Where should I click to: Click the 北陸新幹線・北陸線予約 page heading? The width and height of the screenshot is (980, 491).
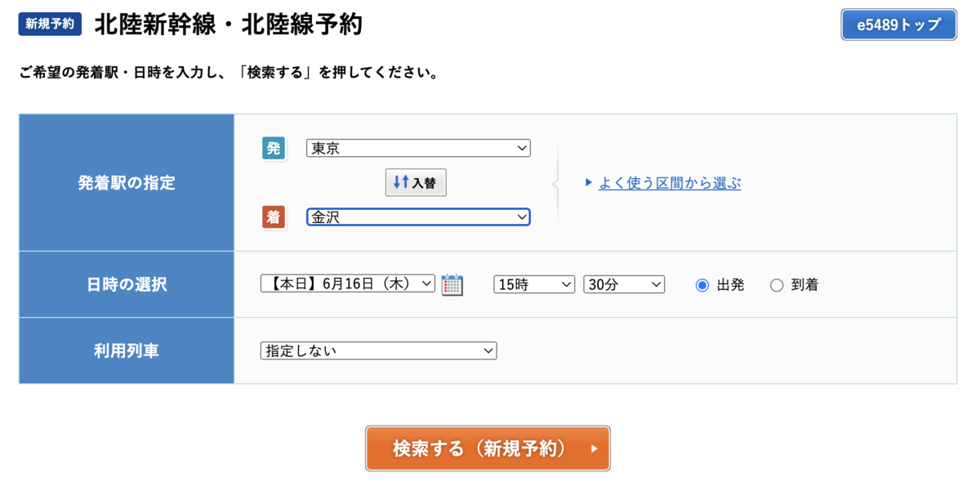[x=229, y=25]
